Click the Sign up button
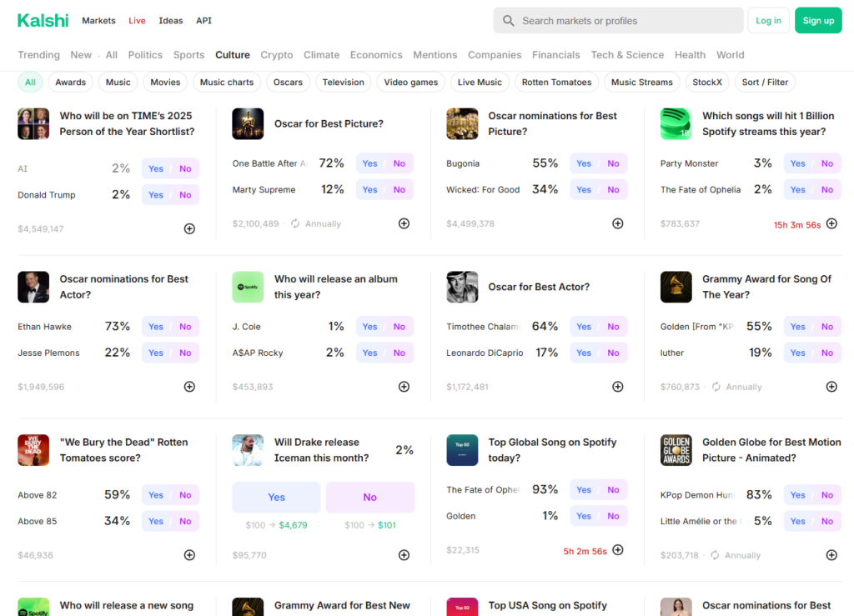 (817, 21)
